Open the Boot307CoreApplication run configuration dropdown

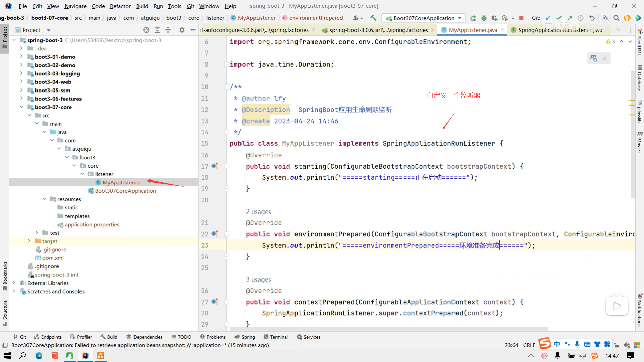(424, 18)
